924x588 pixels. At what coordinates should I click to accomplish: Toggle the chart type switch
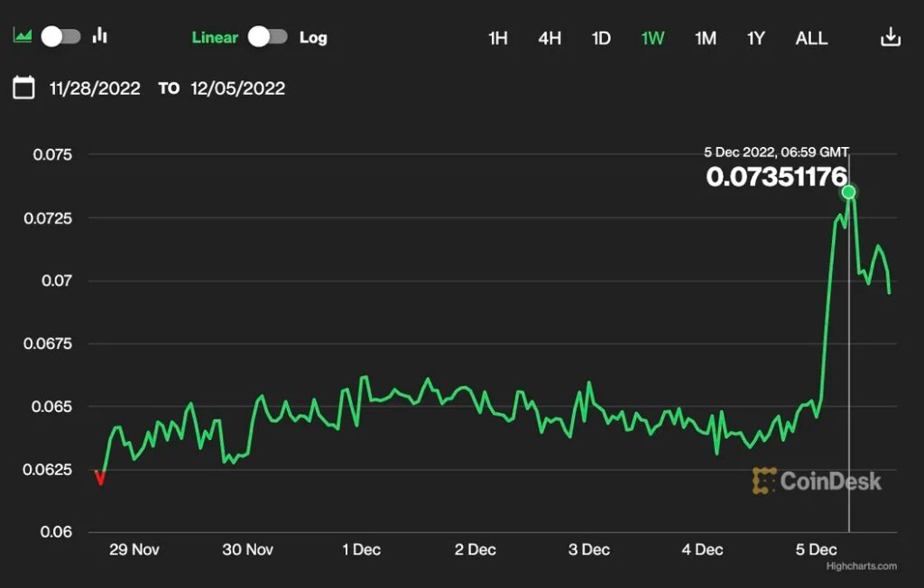click(x=61, y=36)
